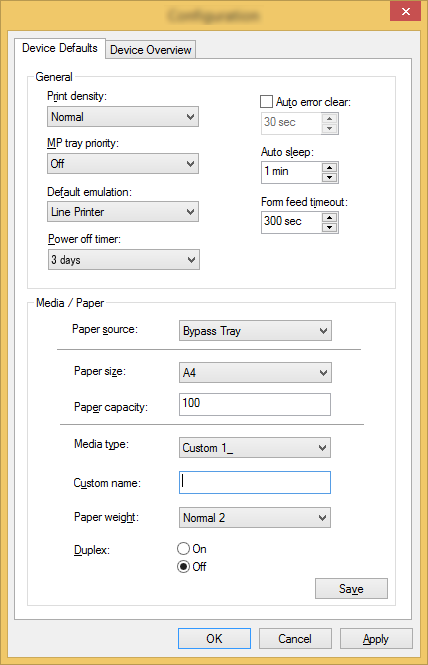Screen dimensions: 428x665
Task: Decrease the Auto error clear seconds
Action: 330,129
